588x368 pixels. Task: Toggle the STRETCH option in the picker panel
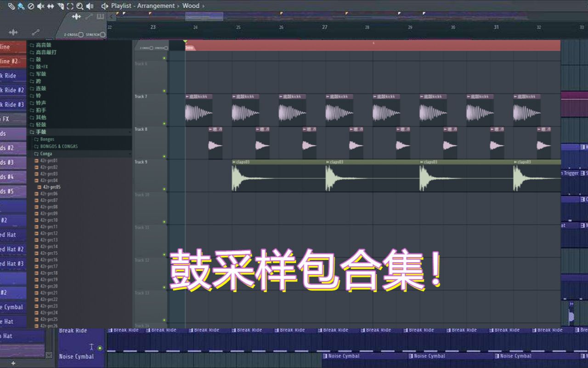click(x=96, y=34)
